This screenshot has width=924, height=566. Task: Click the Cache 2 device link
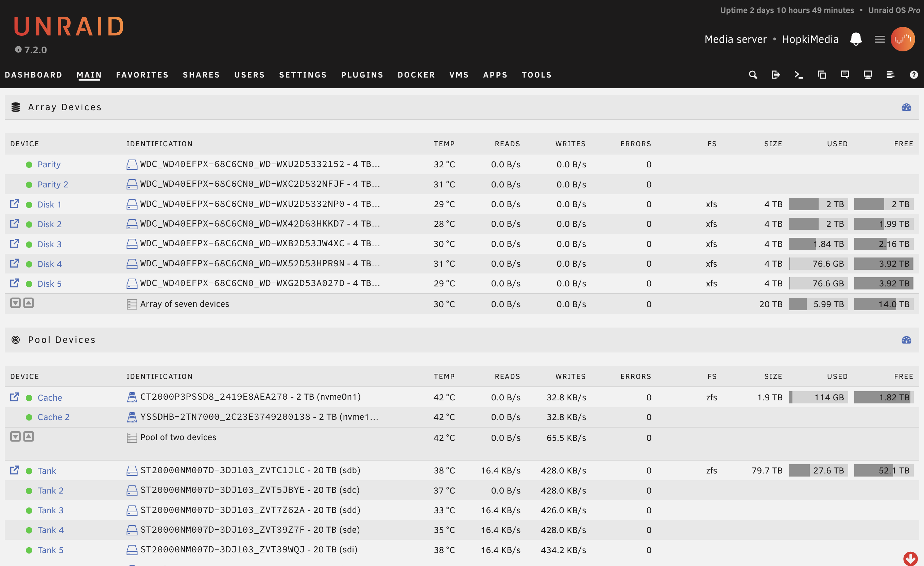click(x=53, y=417)
